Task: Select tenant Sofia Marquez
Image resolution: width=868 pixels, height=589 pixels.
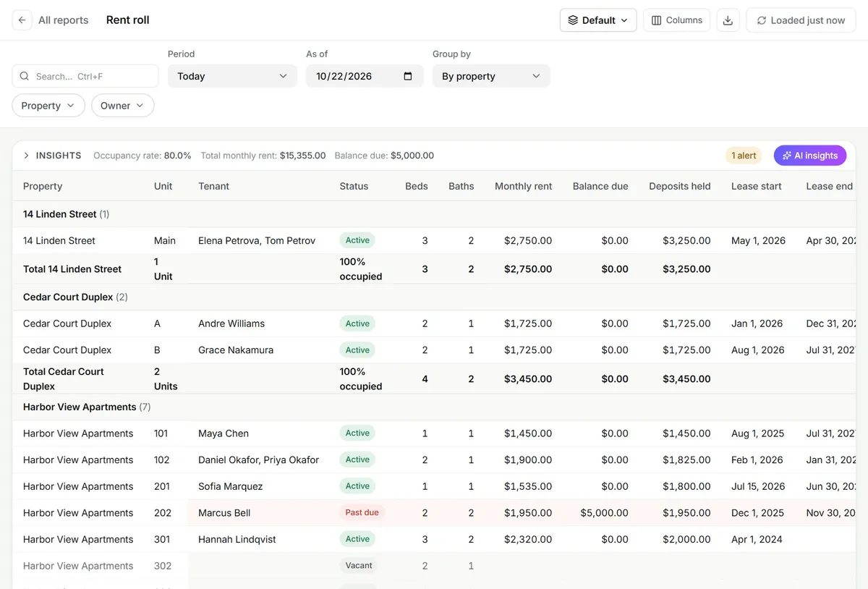Action: click(x=231, y=486)
